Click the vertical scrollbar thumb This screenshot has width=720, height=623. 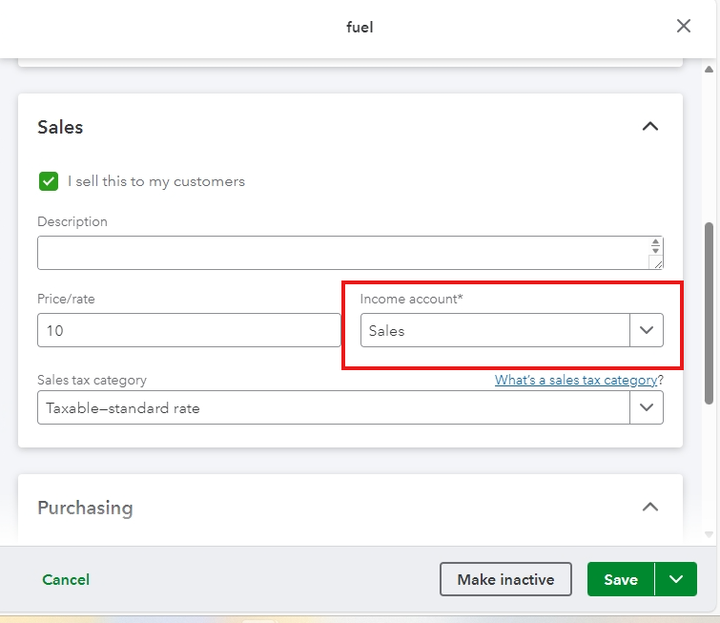(710, 310)
